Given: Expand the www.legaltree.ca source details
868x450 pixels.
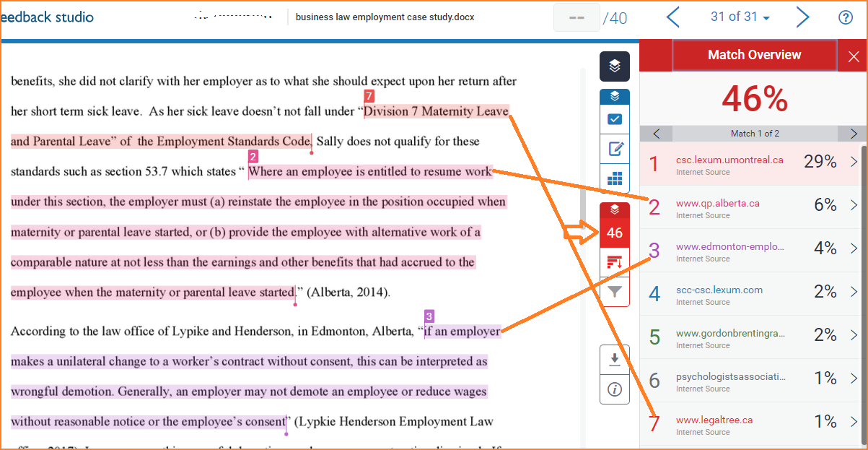Looking at the screenshot, I should click(x=854, y=422).
